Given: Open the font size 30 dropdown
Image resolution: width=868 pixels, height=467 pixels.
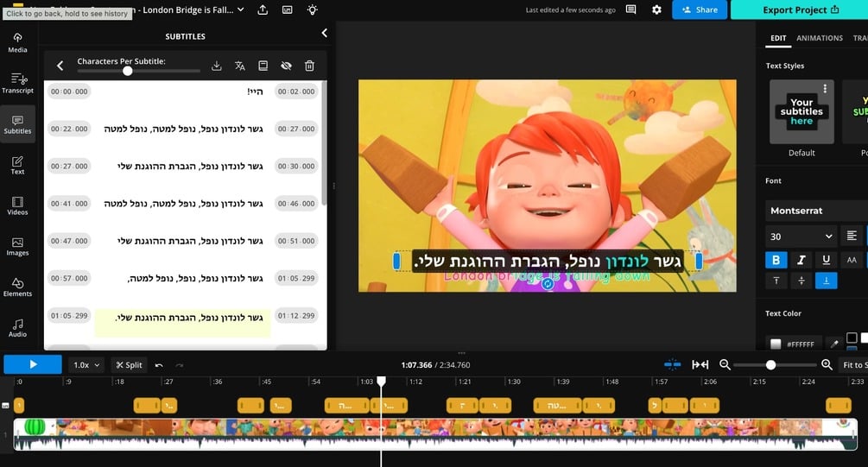Looking at the screenshot, I should coord(801,237).
